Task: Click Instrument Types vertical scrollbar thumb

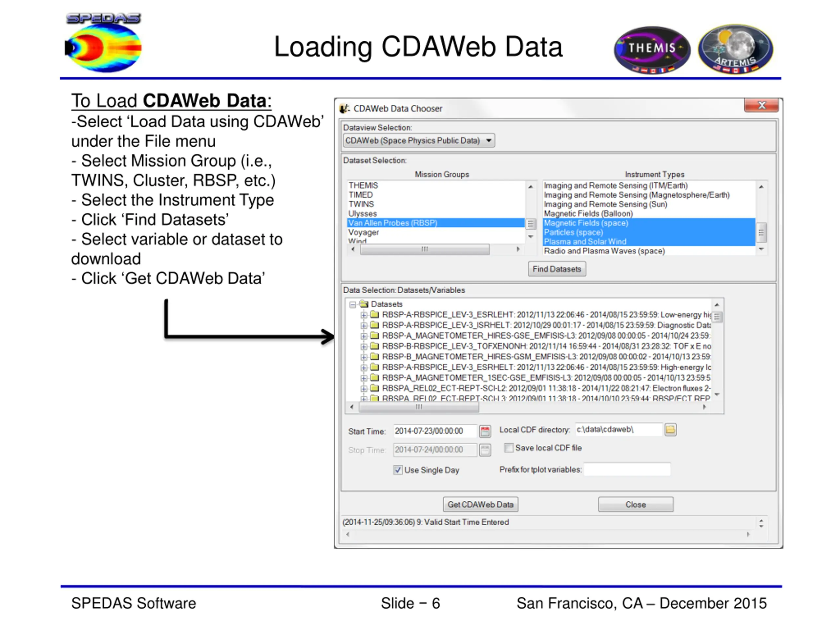Action: [x=761, y=232]
